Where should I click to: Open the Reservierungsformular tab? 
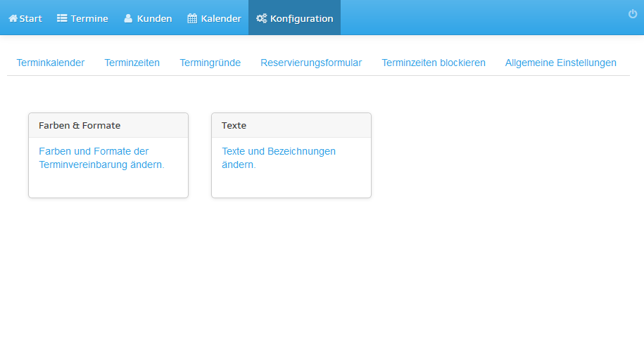click(311, 63)
